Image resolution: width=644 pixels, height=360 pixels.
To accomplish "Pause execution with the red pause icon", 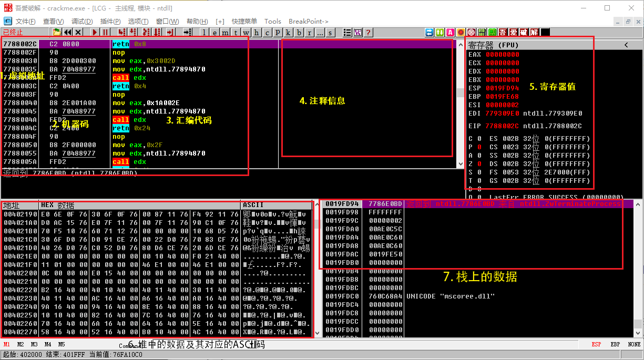I will [x=105, y=33].
